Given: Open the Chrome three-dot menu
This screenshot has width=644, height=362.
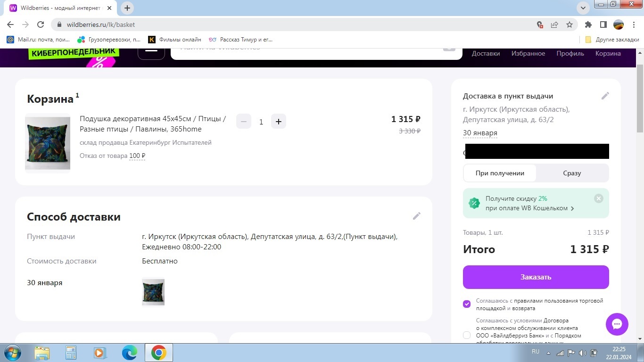Looking at the screenshot, I should [634, 25].
